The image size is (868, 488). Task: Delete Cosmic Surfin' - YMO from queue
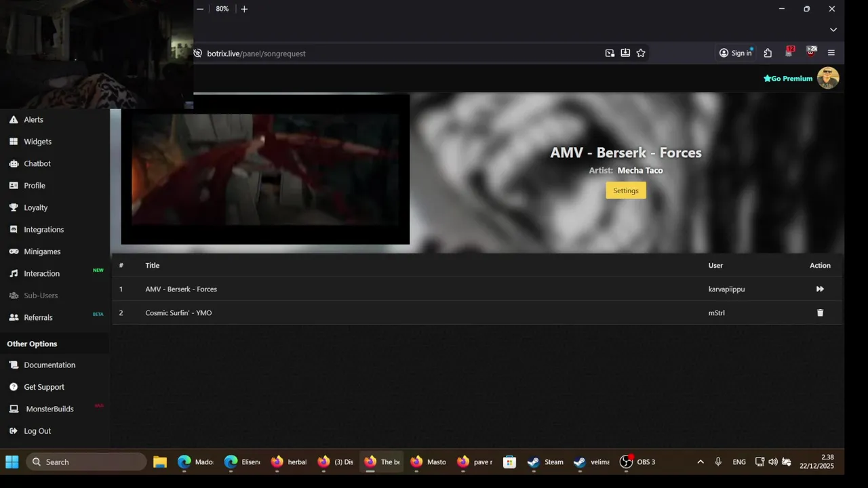coord(820,312)
